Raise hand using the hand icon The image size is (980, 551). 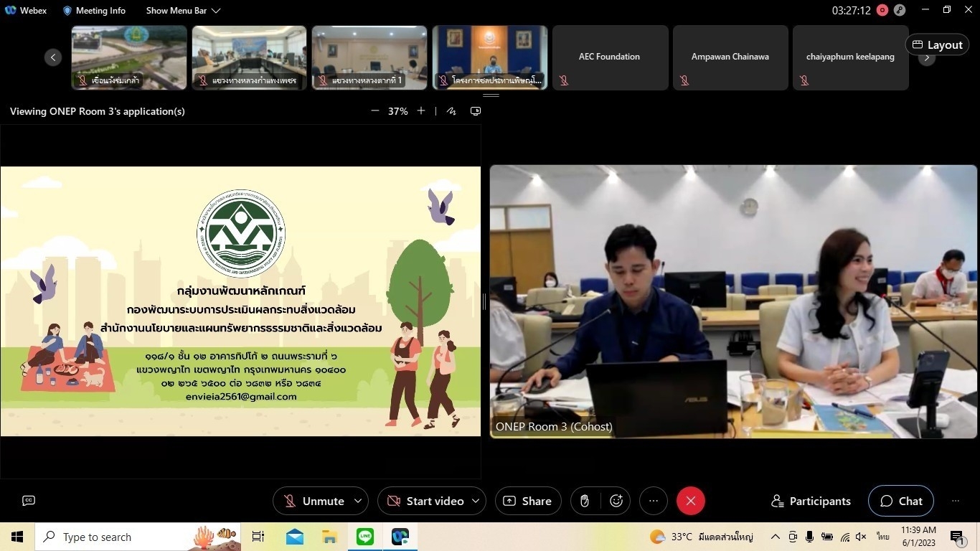[x=585, y=501]
